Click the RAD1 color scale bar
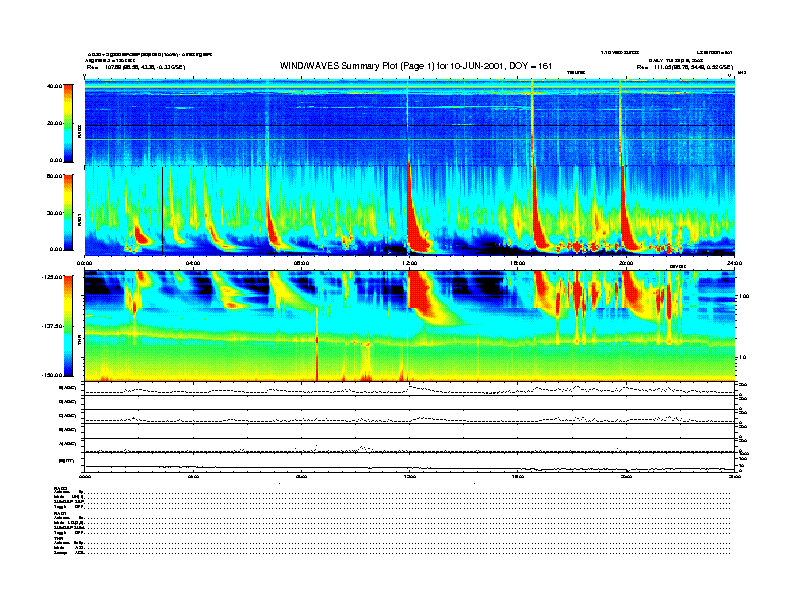The image size is (792, 612). (68, 212)
